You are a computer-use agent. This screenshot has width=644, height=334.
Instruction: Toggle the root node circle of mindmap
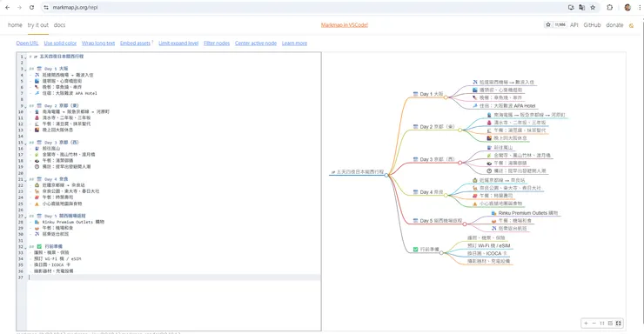click(386, 175)
